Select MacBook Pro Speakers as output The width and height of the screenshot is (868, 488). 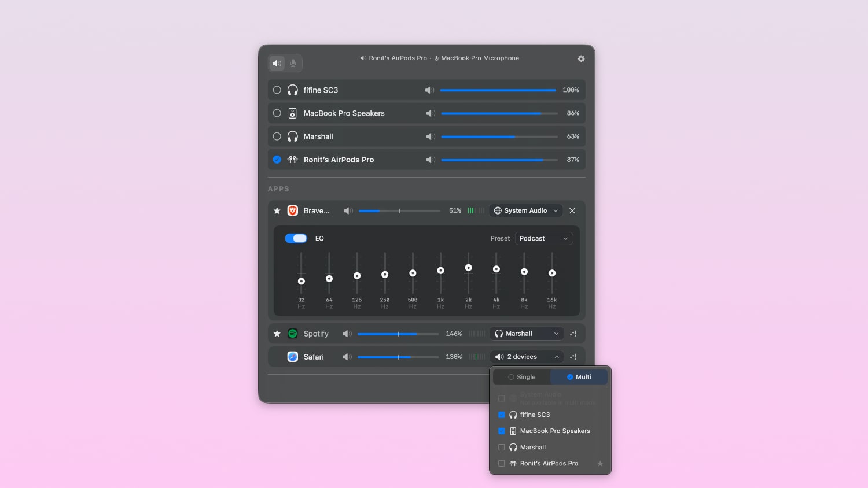coord(277,113)
